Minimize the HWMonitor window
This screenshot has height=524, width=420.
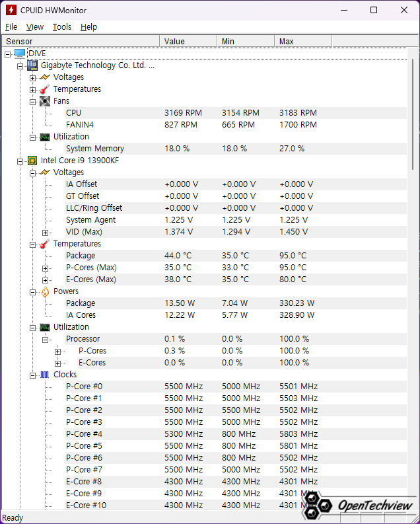(x=344, y=10)
